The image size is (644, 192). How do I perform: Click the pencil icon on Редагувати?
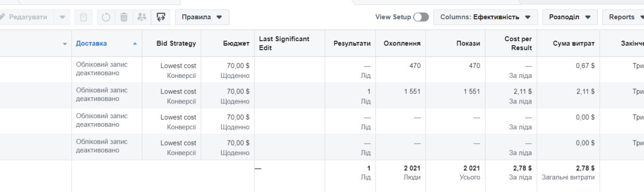[2, 17]
